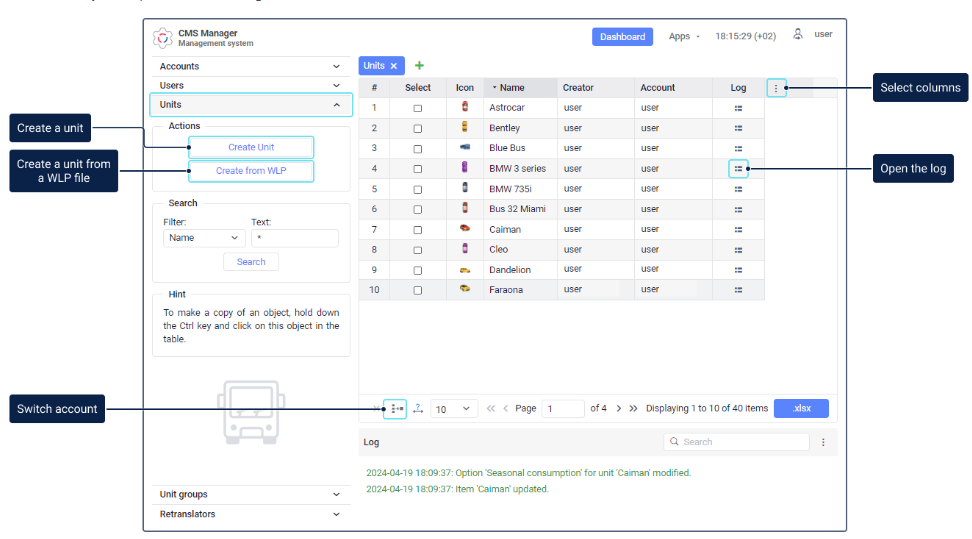
Task: Expand the Retranslators section
Action: (x=250, y=514)
